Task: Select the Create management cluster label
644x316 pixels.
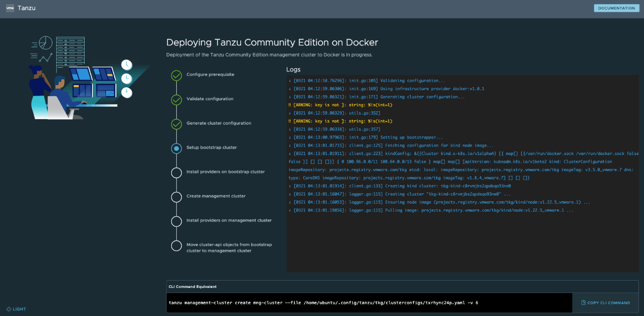Action: click(216, 196)
